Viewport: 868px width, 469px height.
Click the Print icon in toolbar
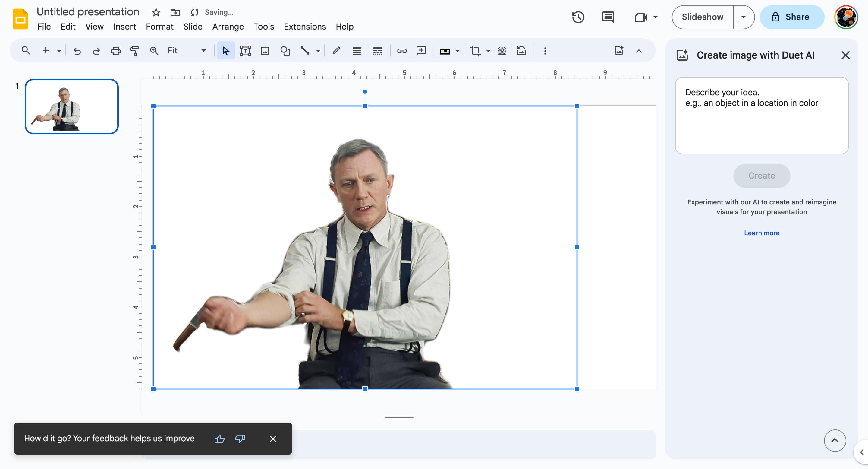(x=115, y=51)
